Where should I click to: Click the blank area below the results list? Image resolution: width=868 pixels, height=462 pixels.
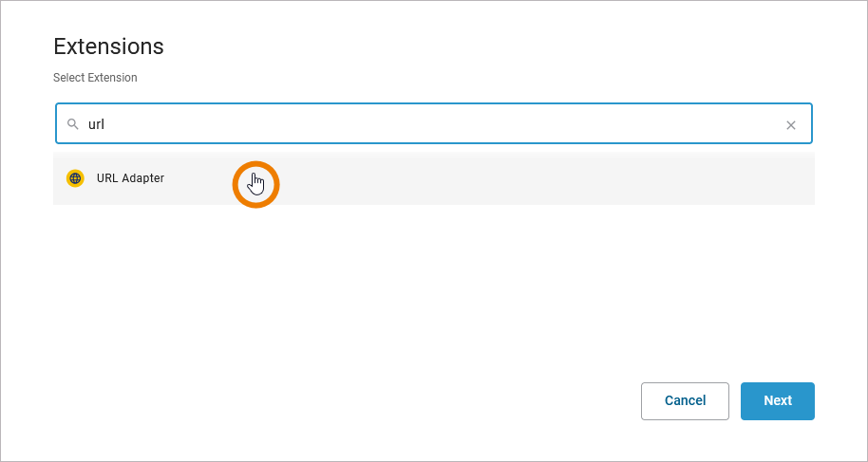point(433,285)
